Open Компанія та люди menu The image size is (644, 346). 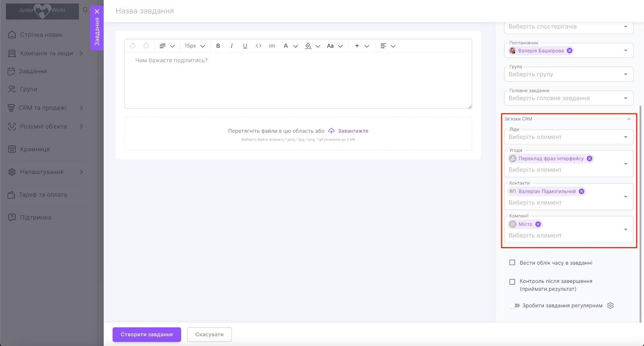coord(46,53)
